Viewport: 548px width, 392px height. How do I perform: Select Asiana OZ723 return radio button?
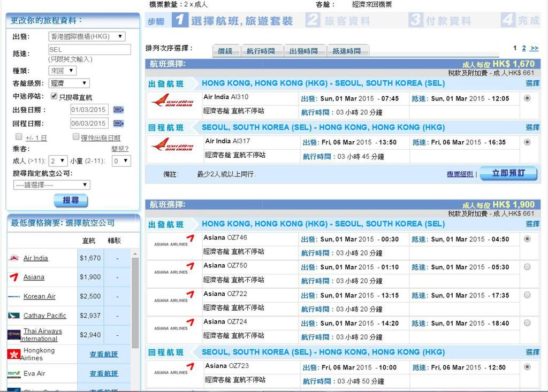[x=527, y=367]
